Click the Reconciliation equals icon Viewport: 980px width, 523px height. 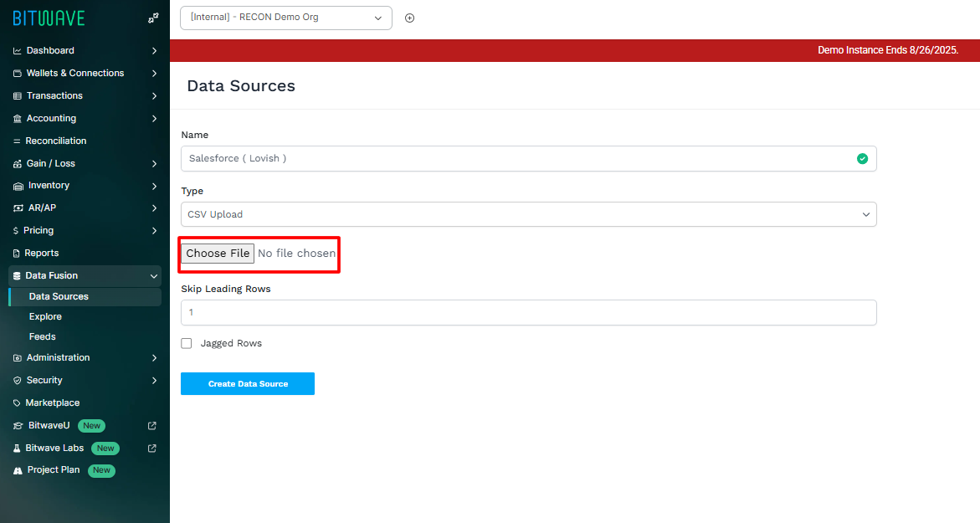point(17,141)
